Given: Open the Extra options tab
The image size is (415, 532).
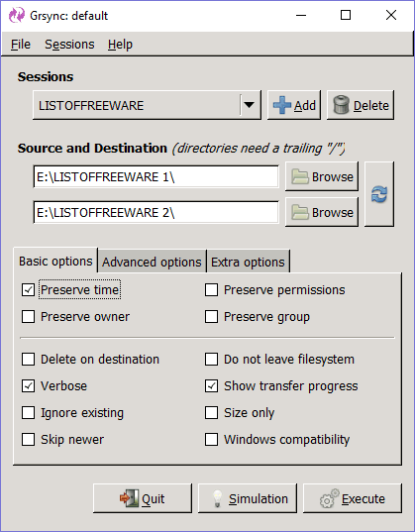Looking at the screenshot, I should tap(248, 262).
